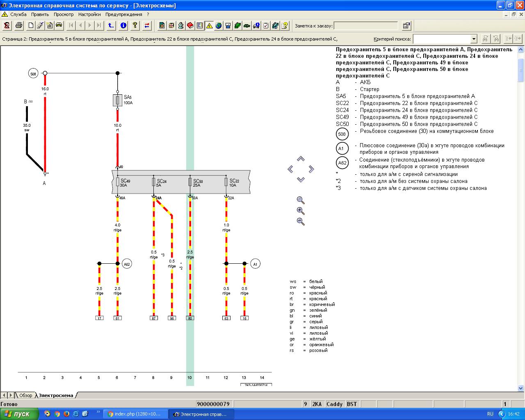The width and height of the screenshot is (525, 420).
Task: Click the note button next to Заметка к заказу
Action: click(406, 26)
